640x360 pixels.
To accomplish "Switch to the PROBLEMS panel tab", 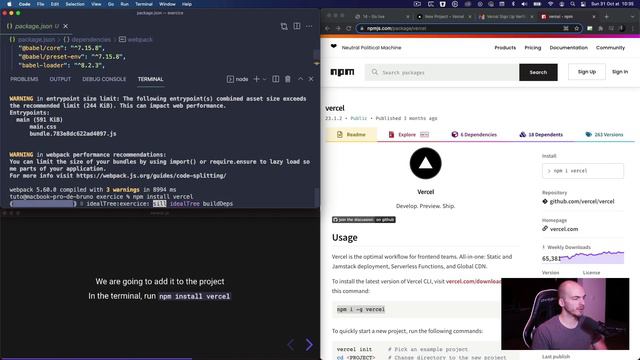I will click(x=24, y=79).
